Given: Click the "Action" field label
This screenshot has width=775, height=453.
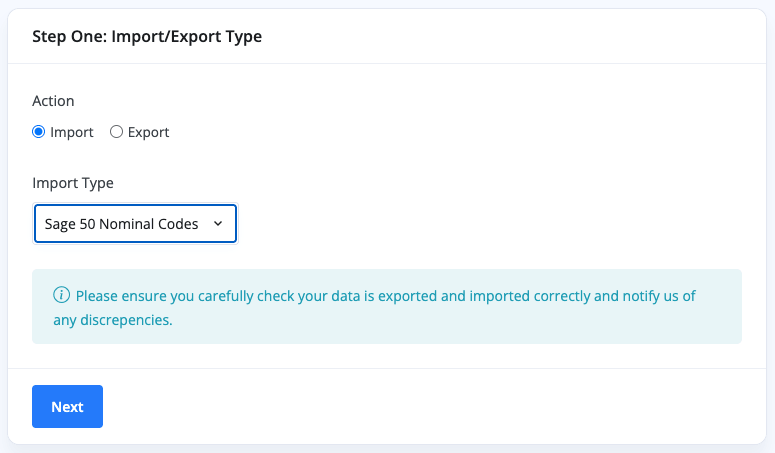Looking at the screenshot, I should (53, 101).
